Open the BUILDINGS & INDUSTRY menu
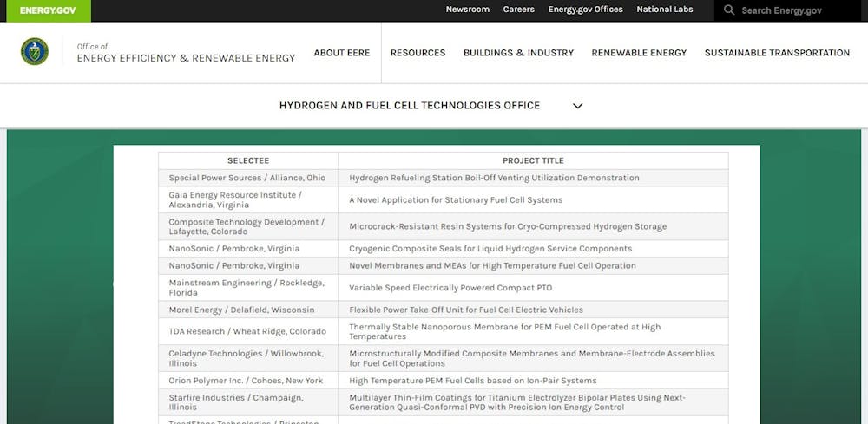The image size is (868, 424). click(518, 53)
